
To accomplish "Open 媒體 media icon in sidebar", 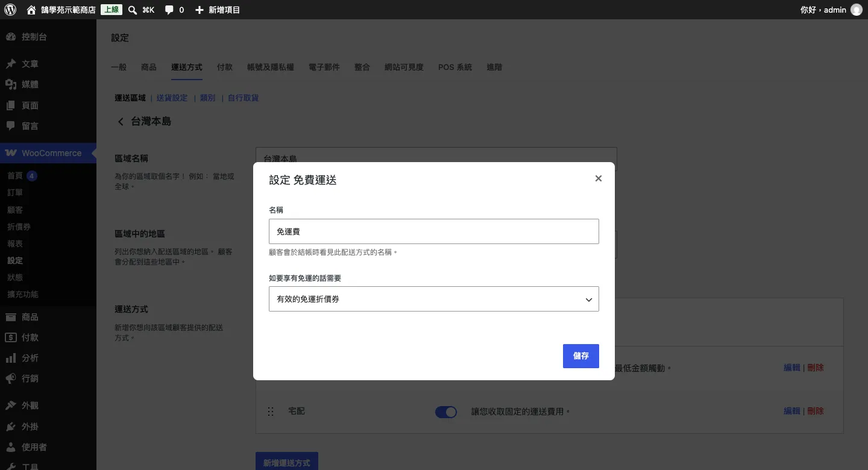I will coord(11,84).
